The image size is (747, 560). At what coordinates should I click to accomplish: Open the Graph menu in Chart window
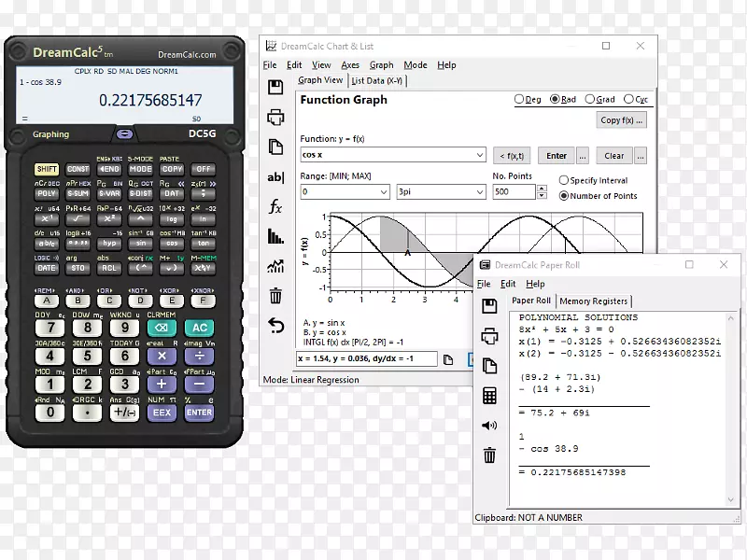click(x=382, y=65)
